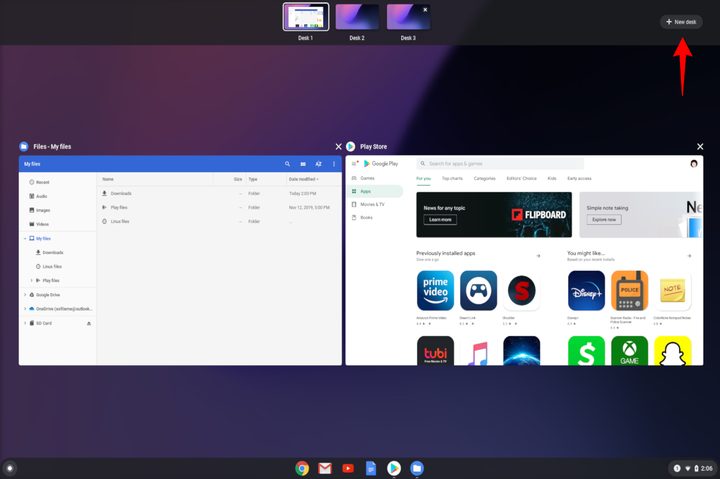Open the AZ sort options in Files
Viewport: 720px width, 479px height.
[x=318, y=164]
